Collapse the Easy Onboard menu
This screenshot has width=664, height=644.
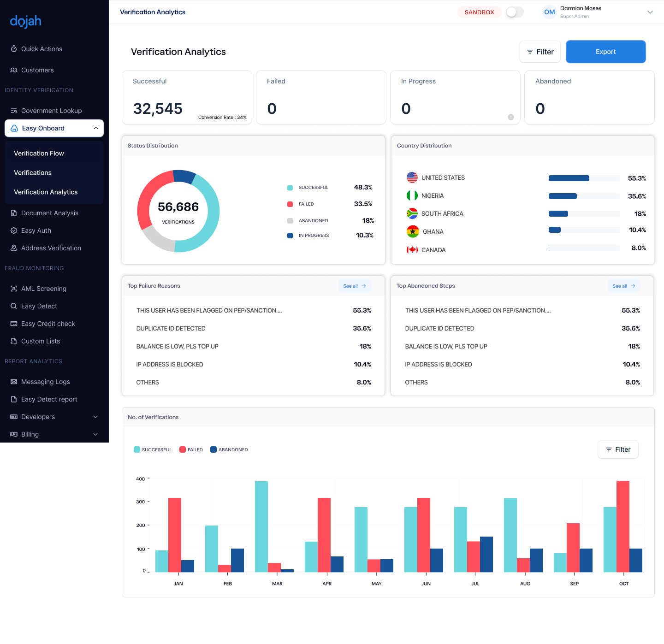(x=96, y=128)
